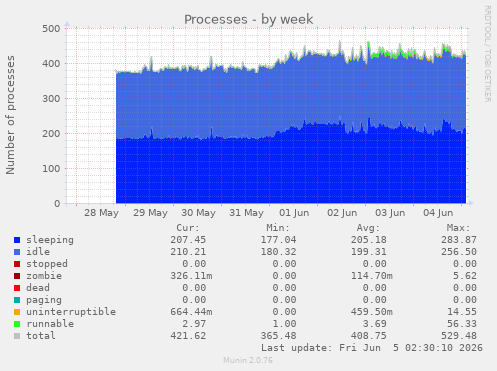The image size is (497, 371).
Task: Click the '31 May' x-axis label
Action: point(246,213)
